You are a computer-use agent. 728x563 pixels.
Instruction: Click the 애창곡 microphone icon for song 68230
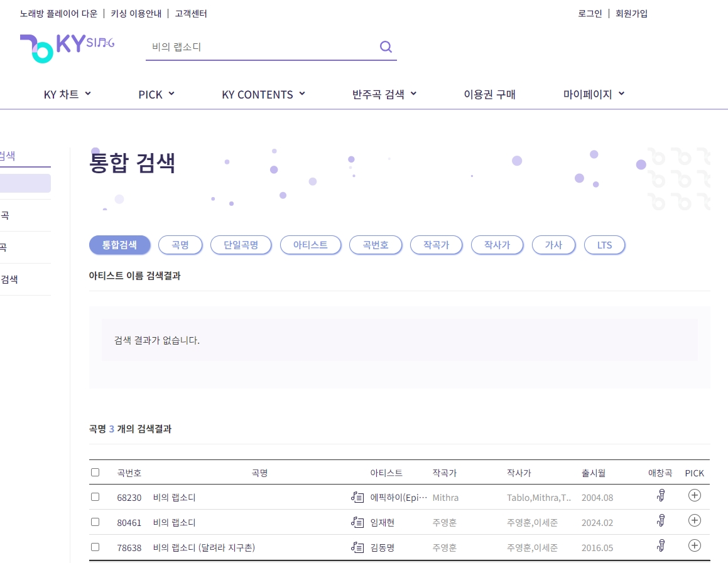[660, 496]
